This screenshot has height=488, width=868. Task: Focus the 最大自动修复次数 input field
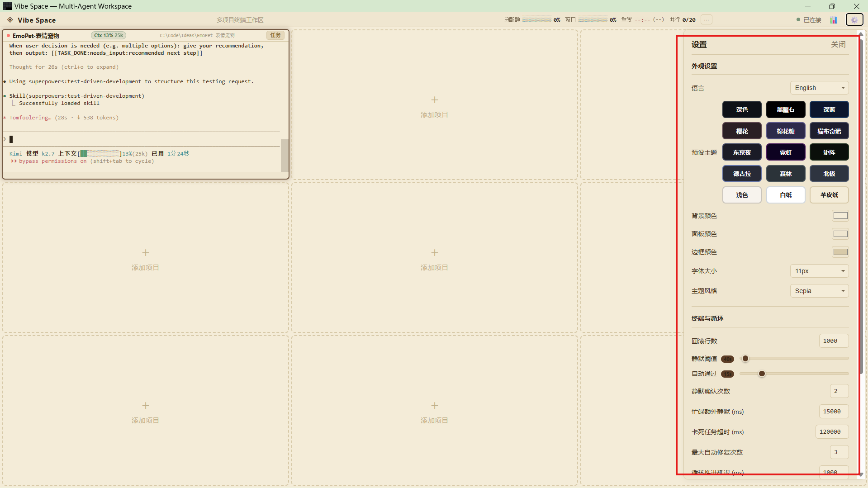839,452
